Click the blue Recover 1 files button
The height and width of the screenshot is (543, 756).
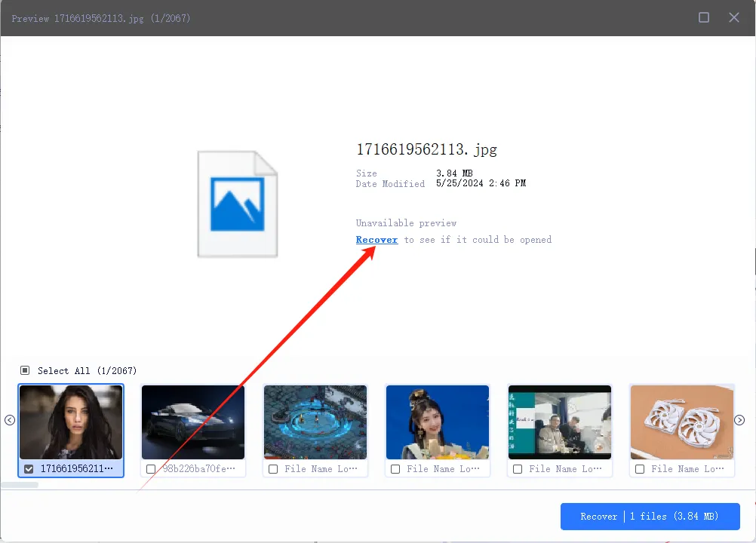[650, 516]
